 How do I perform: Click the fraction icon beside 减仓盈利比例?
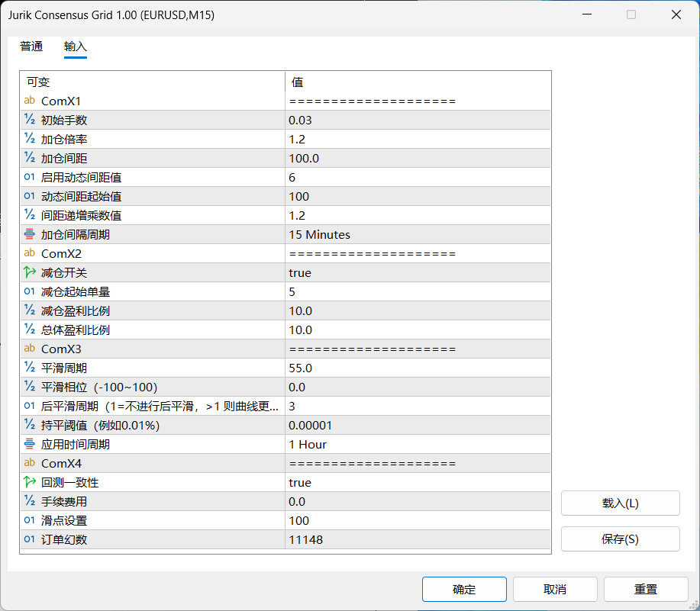(x=30, y=310)
